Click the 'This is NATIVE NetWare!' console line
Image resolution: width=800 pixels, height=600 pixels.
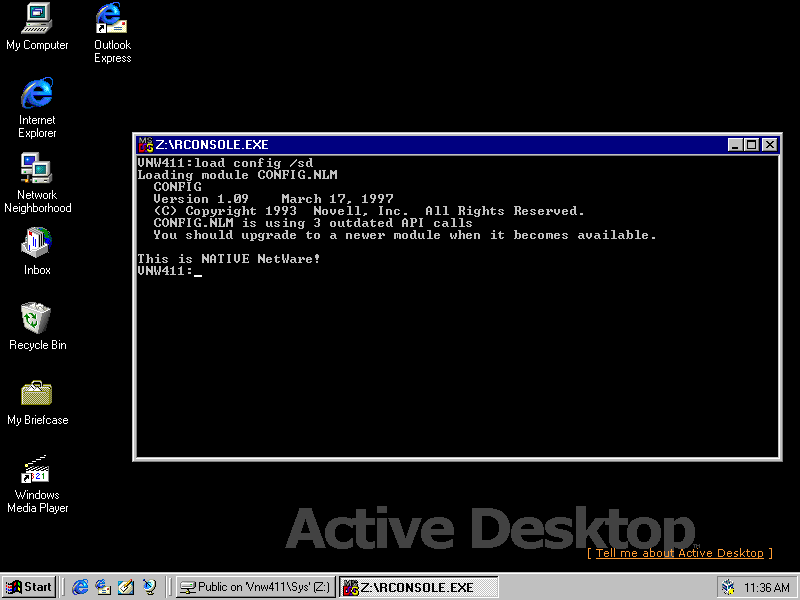coord(229,259)
